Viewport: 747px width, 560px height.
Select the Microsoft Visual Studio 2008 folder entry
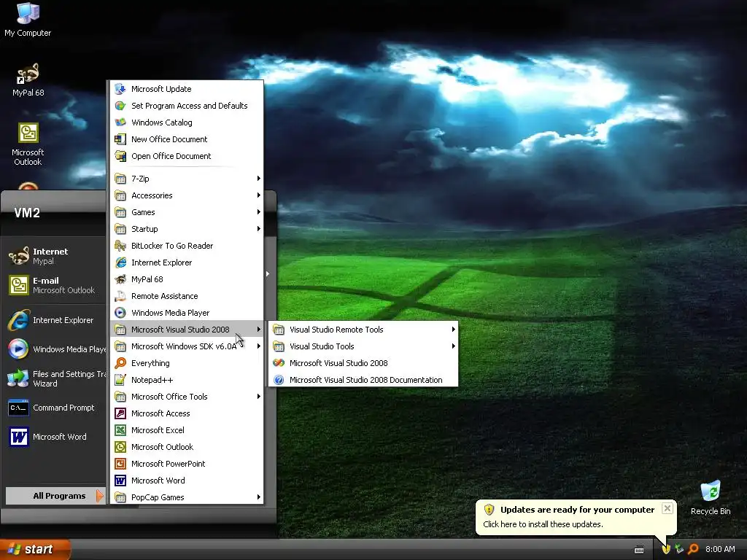point(187,330)
